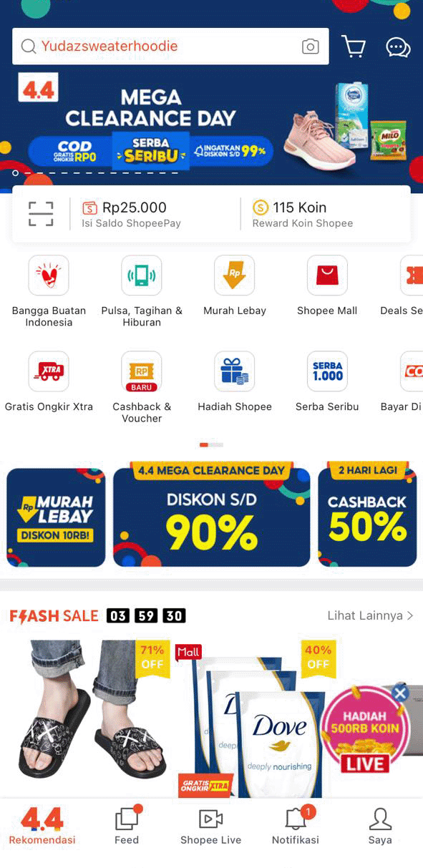The width and height of the screenshot is (423, 868).
Task: Open Gratis Ongkir Xtra icon
Action: click(49, 371)
